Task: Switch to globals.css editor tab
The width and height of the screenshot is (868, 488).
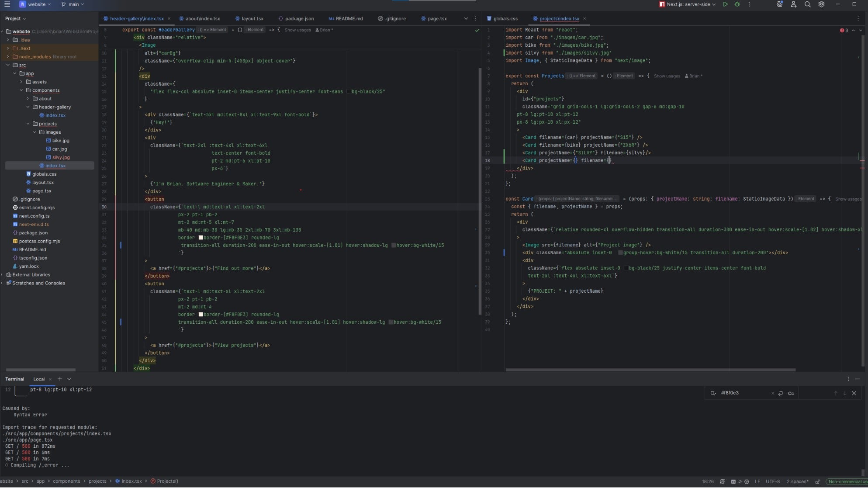Action: point(505,19)
